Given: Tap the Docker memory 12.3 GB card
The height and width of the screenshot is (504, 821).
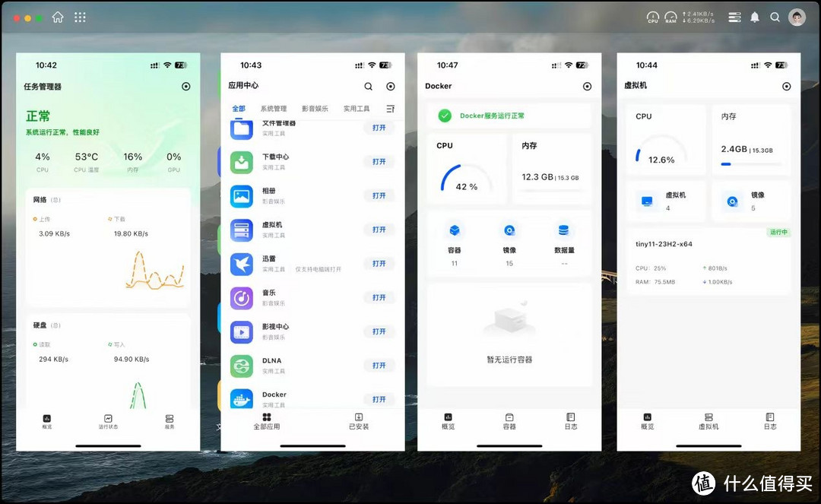Looking at the screenshot, I should click(x=551, y=169).
